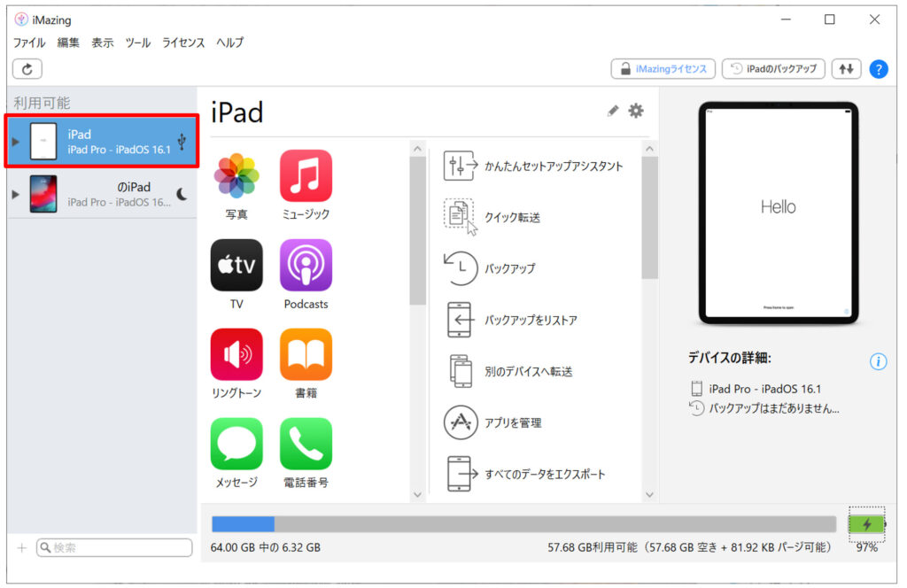The image size is (907, 588).
Task: Click the pencil rename device icon
Action: click(613, 111)
